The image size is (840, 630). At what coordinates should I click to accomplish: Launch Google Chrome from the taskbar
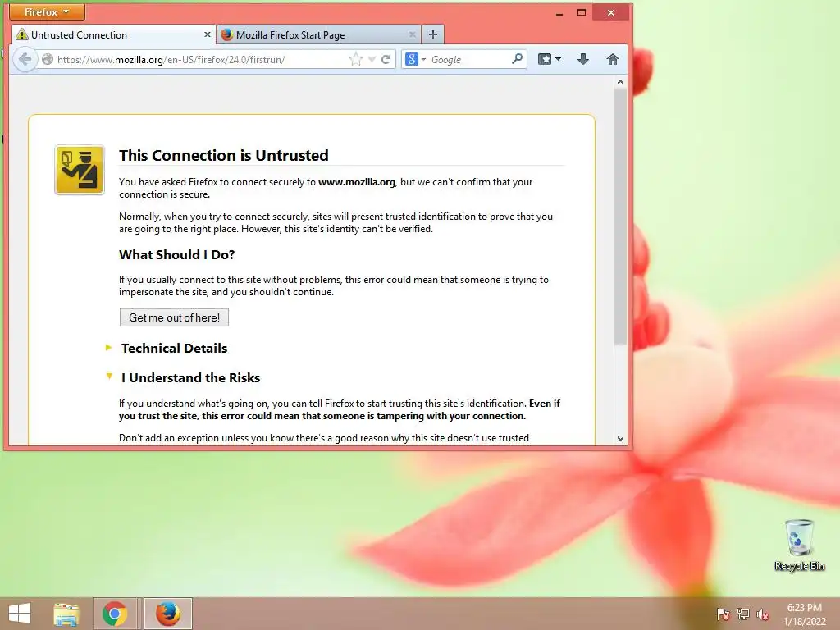coord(115,614)
